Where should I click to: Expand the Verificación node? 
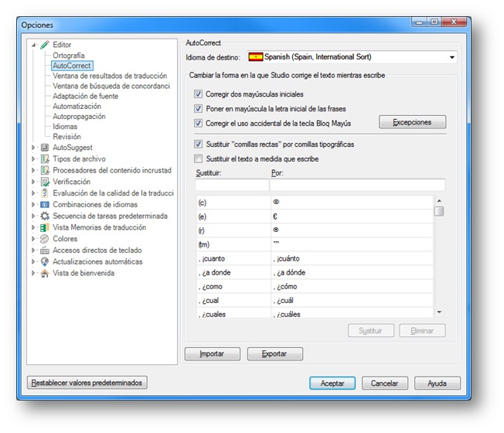(33, 182)
